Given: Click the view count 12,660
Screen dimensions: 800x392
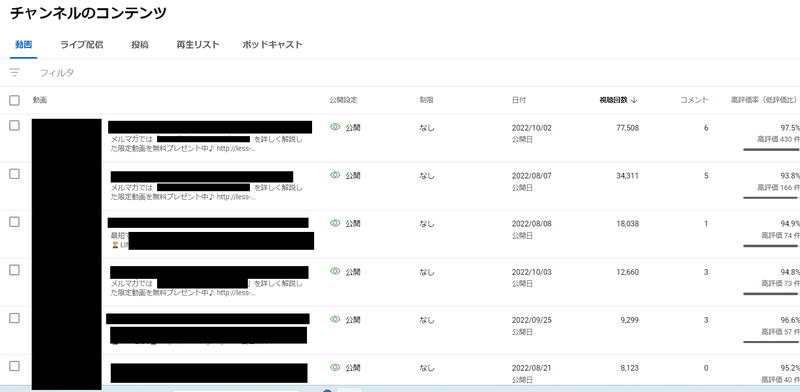Looking at the screenshot, I should (628, 272).
